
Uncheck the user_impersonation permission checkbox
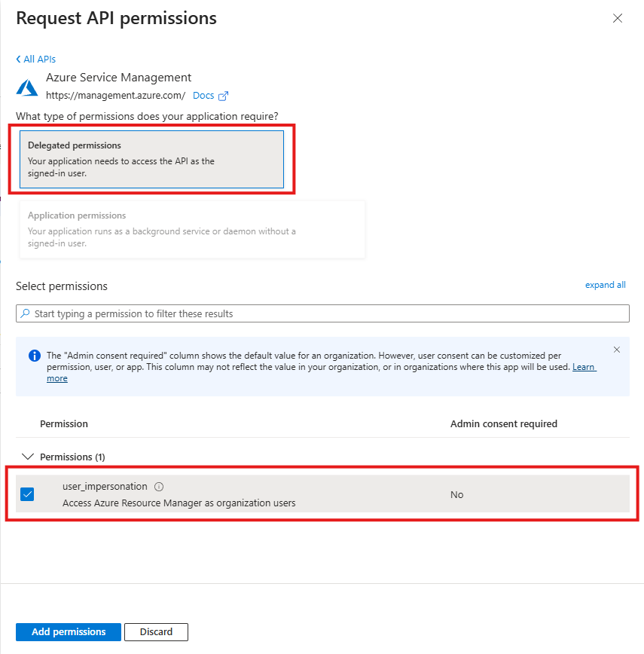click(28, 494)
